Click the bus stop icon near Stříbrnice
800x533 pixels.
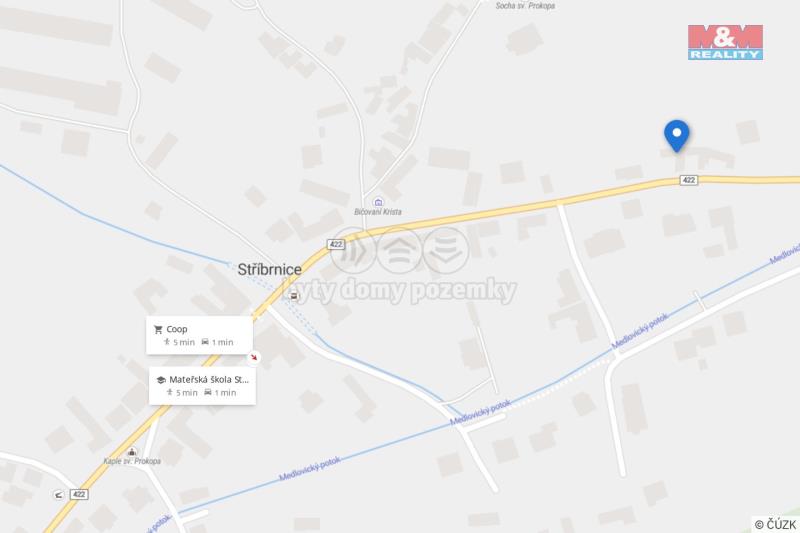(294, 296)
